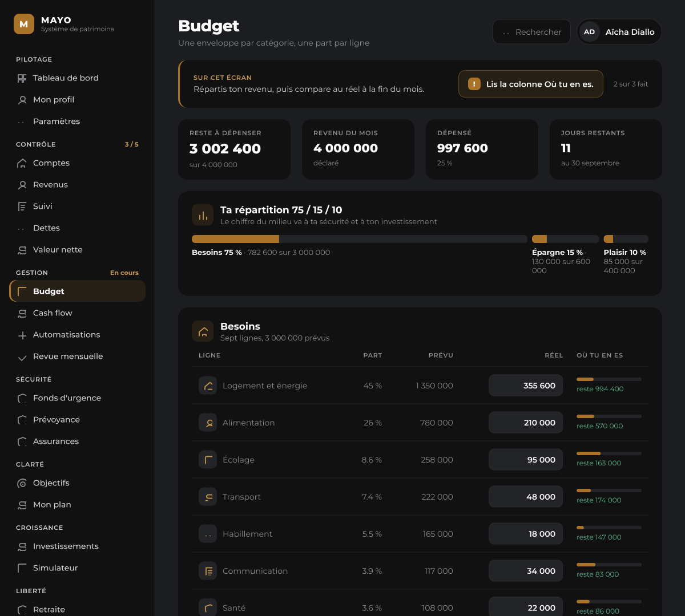Click the Objectifs target icon
This screenshot has height=616, width=685.
[x=22, y=484]
